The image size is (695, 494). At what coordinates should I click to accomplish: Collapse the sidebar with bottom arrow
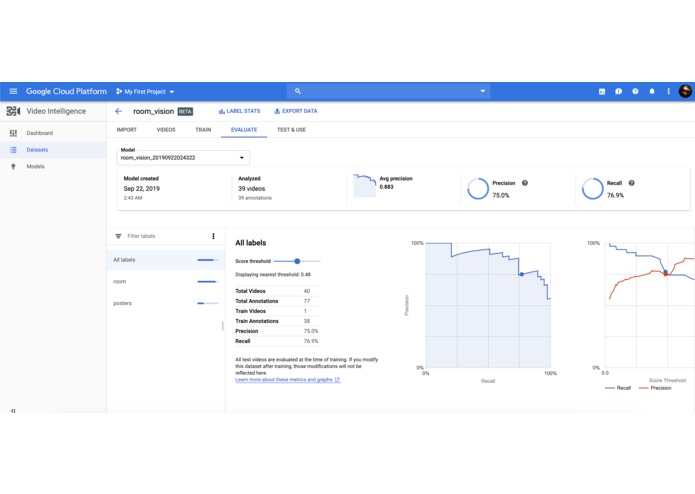point(13,411)
